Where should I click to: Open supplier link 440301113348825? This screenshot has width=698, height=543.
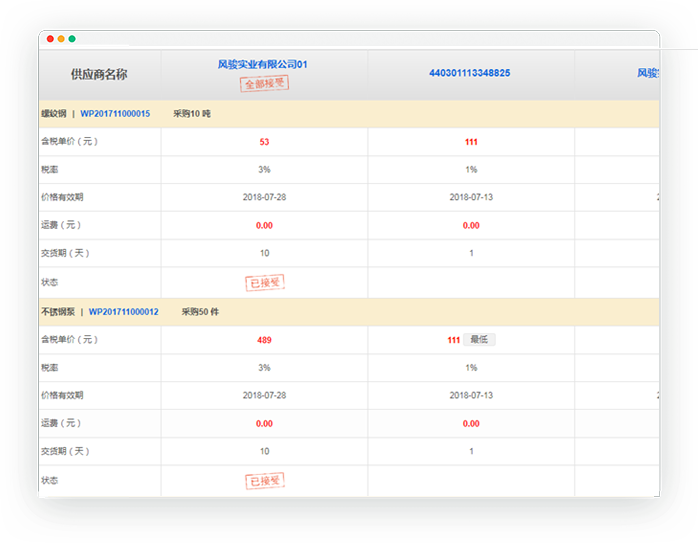click(x=470, y=73)
